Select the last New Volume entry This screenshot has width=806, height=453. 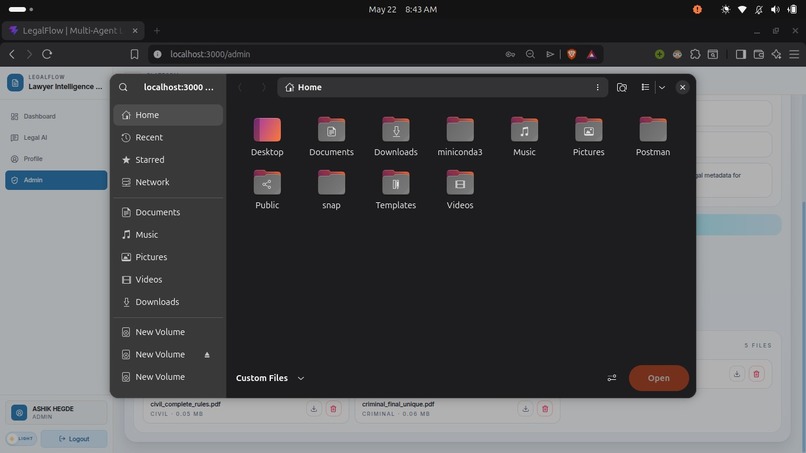[168, 377]
